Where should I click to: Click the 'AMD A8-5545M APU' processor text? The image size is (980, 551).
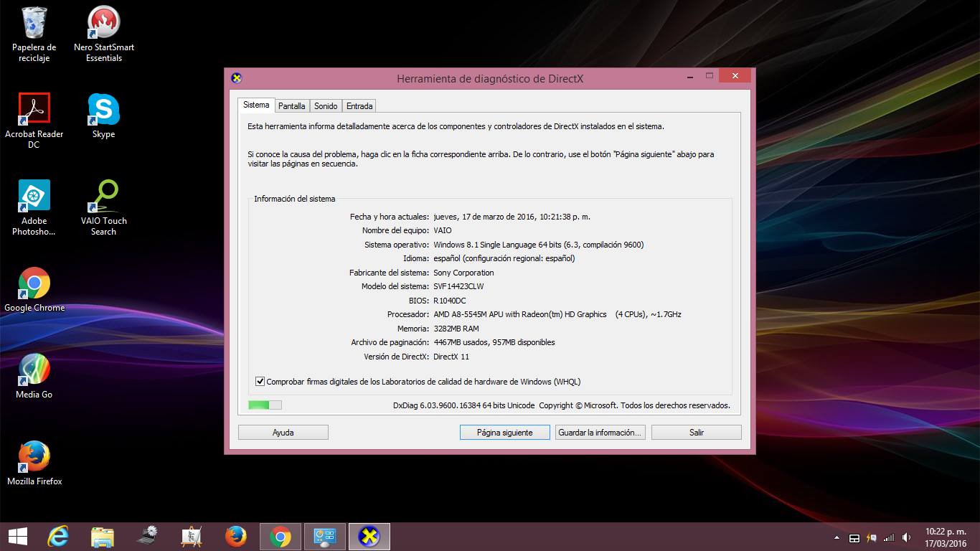(x=468, y=314)
